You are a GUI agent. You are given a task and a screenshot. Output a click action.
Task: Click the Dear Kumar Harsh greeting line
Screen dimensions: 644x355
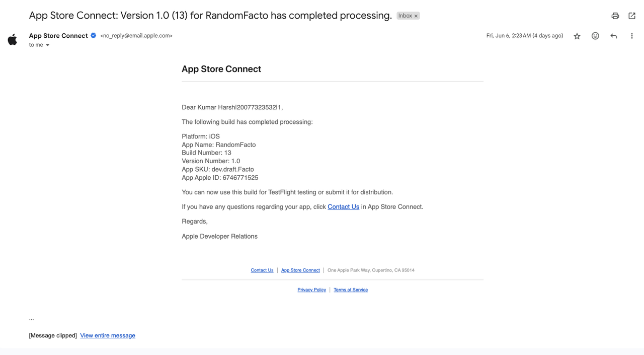pos(232,107)
